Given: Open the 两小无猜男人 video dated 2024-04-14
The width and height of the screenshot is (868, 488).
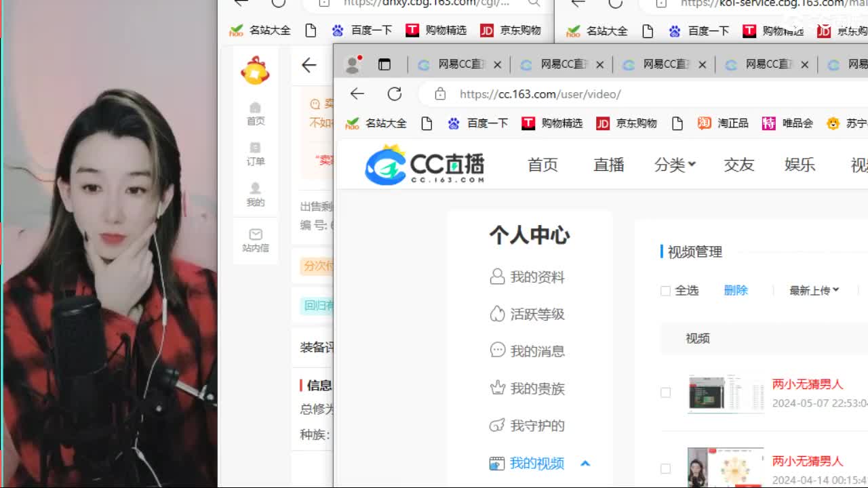Looking at the screenshot, I should tap(808, 461).
